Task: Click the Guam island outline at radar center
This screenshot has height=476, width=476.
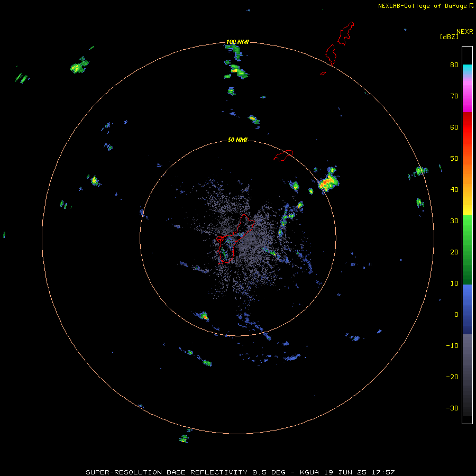Action: [234, 240]
